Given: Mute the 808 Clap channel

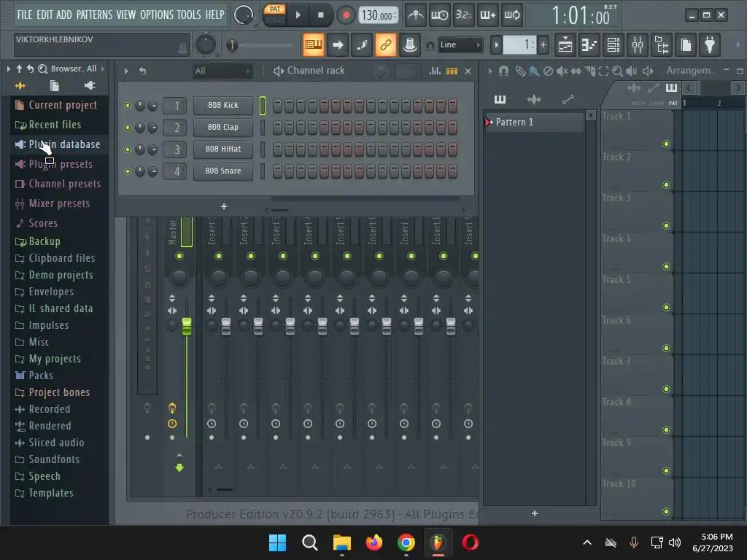Looking at the screenshot, I should 128,128.
